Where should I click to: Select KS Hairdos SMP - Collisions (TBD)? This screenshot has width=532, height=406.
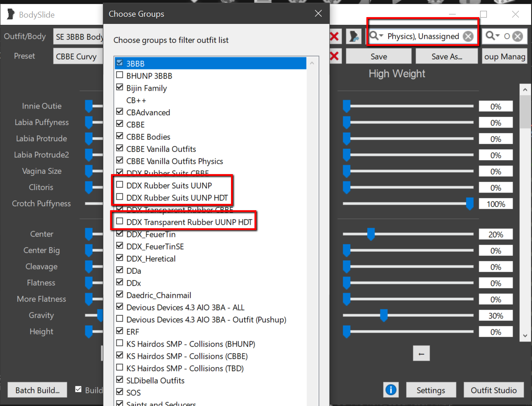tap(210, 369)
